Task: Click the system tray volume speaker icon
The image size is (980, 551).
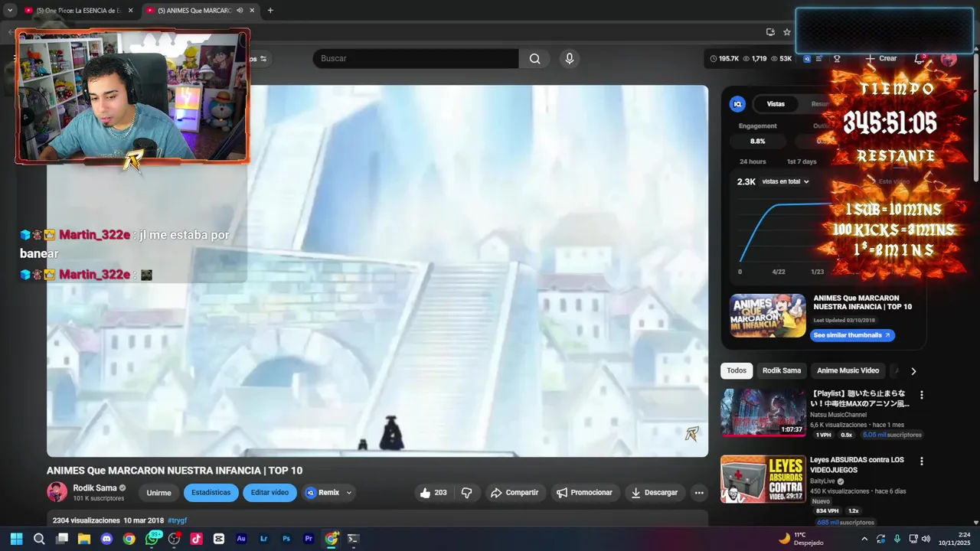Action: click(926, 539)
